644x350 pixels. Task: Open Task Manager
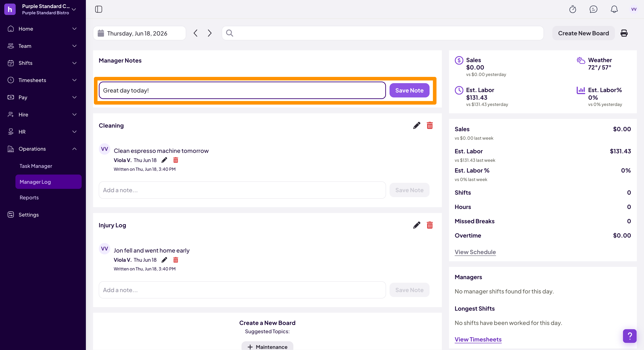click(36, 166)
